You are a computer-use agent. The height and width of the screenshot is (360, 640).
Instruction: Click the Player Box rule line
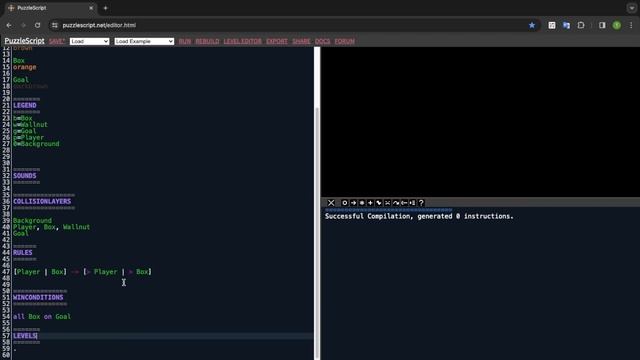click(82, 272)
